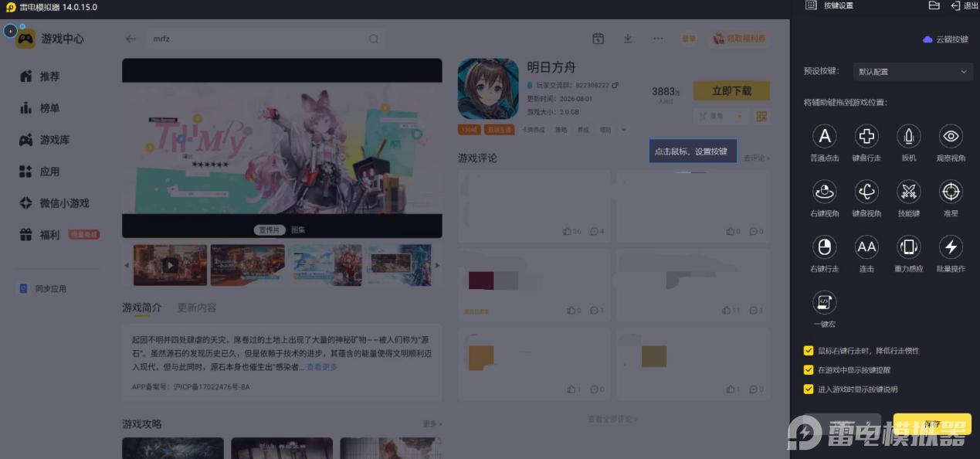This screenshot has height=459, width=980.
Task: Click the 更多 link next to 游戏攻略
Action: [x=432, y=424]
